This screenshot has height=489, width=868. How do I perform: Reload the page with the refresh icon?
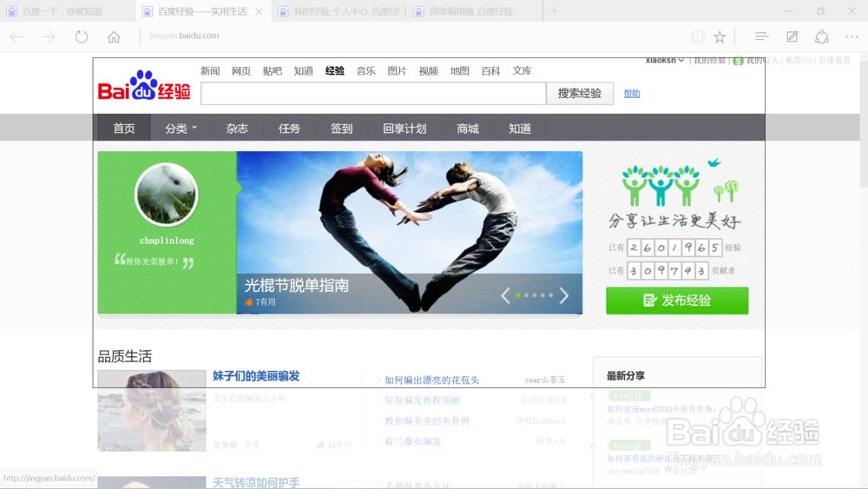82,36
